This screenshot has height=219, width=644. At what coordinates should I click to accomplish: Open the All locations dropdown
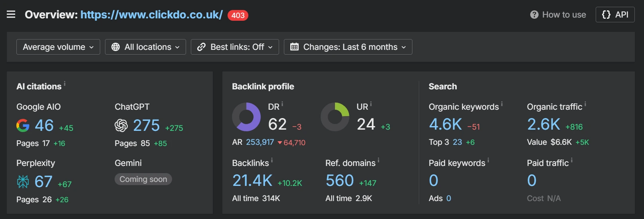pos(145,47)
